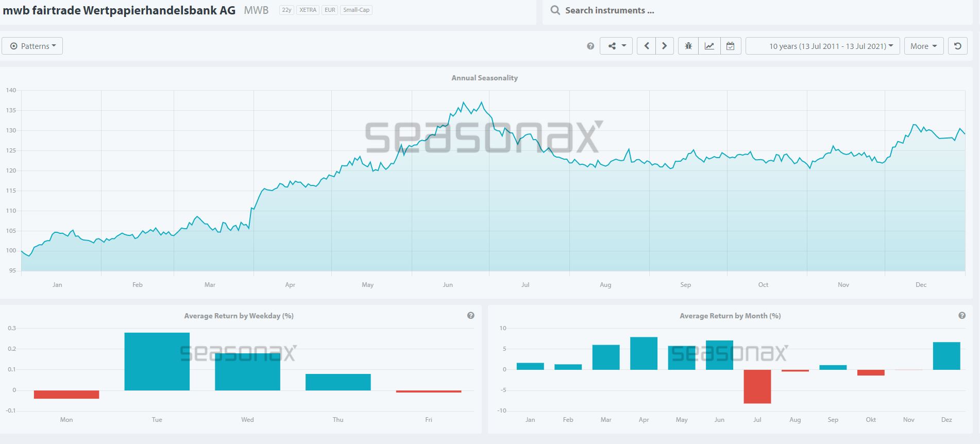Open the 10 years date range dropdown
The width and height of the screenshot is (980, 444).
click(x=823, y=46)
